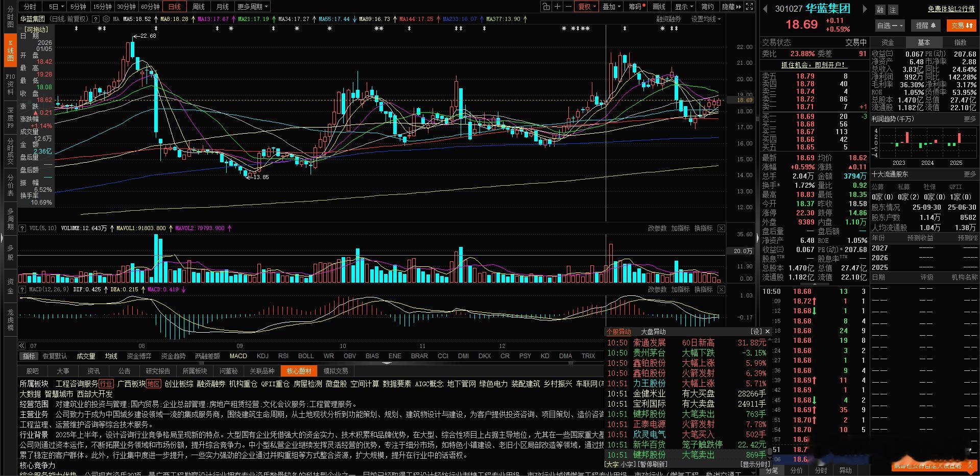Open price alerts with the 提醒 bell icon
Screen dimensions: 980x476
coord(925,25)
